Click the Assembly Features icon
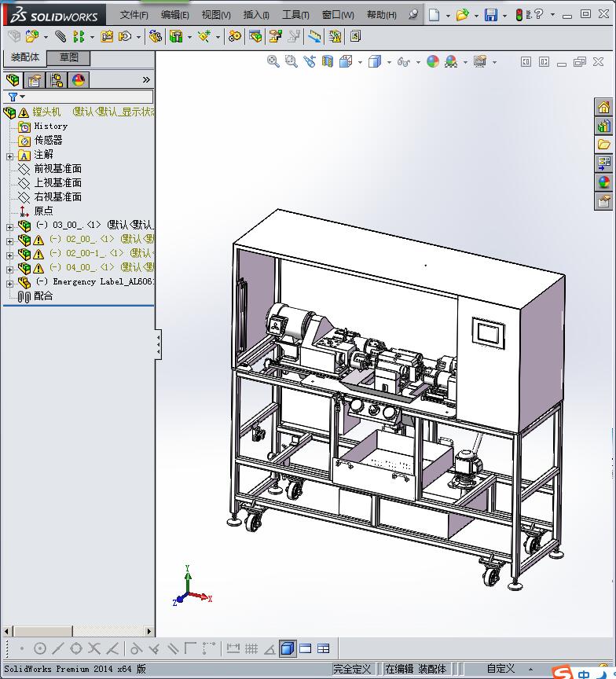This screenshot has height=679, width=616. point(176,36)
